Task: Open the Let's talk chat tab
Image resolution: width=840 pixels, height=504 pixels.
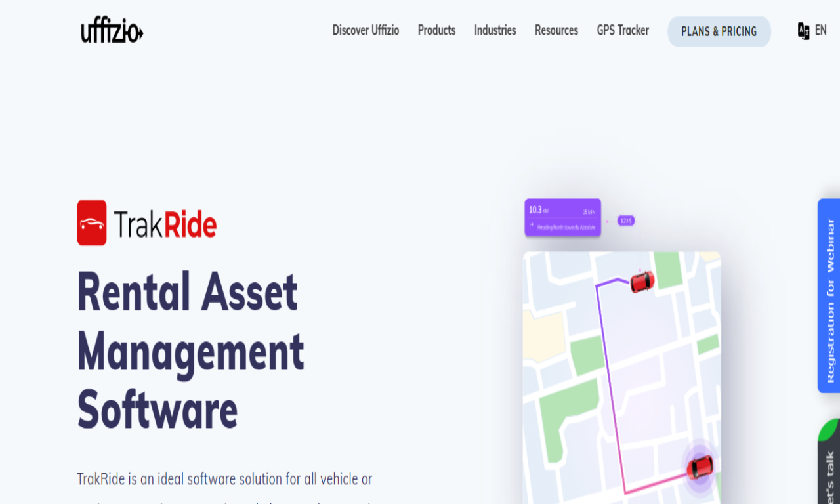Action: [x=829, y=461]
